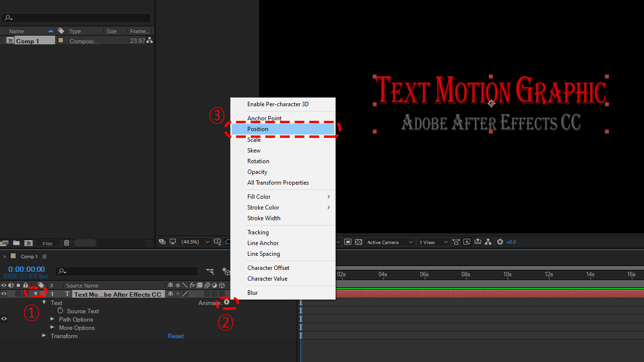Image resolution: width=644 pixels, height=362 pixels.
Task: Toggle the Shy switch on layer 1
Action: (170, 294)
